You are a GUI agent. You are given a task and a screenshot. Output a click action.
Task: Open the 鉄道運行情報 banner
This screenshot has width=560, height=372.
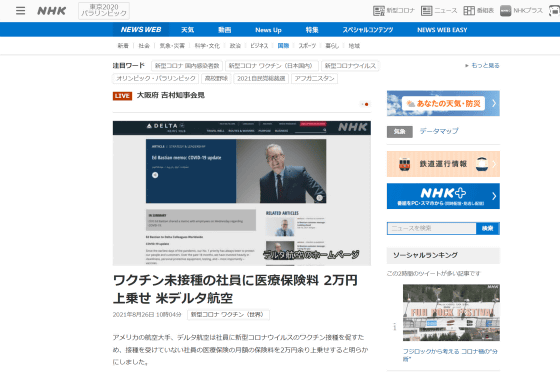(443, 164)
